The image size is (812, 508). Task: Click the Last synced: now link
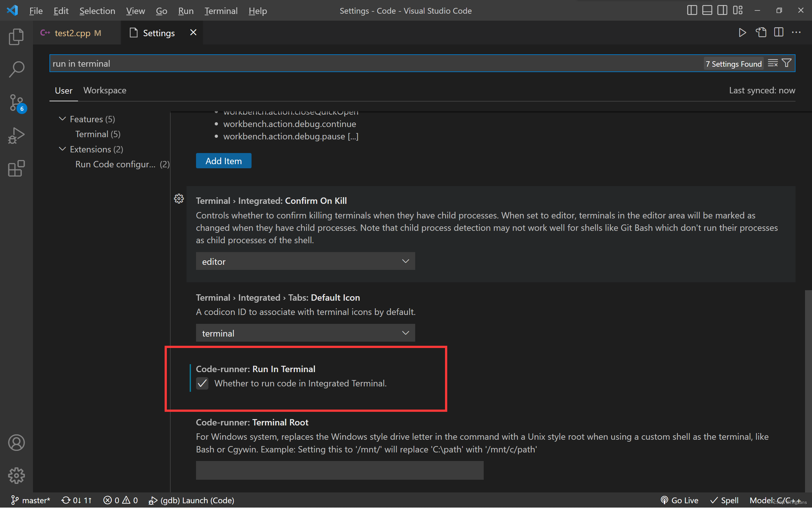[x=762, y=90]
